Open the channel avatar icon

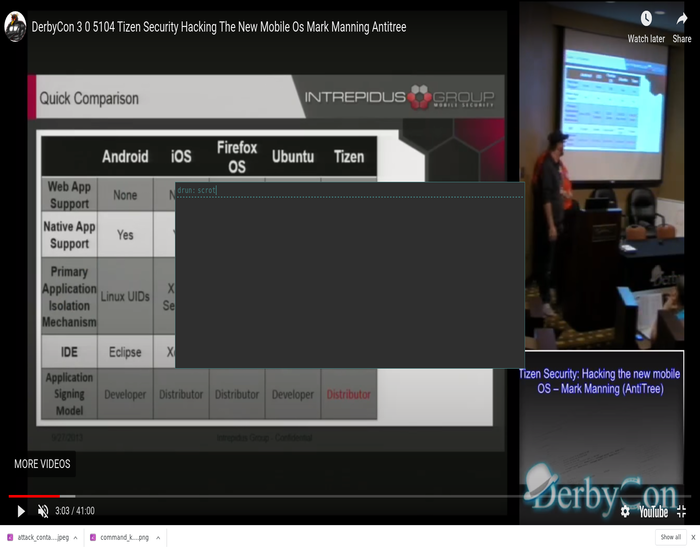click(x=15, y=27)
